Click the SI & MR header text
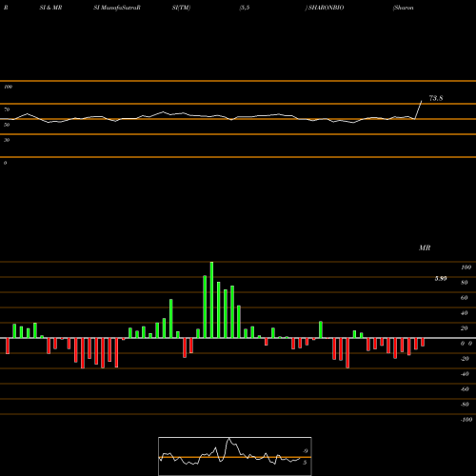 pyautogui.click(x=50, y=8)
